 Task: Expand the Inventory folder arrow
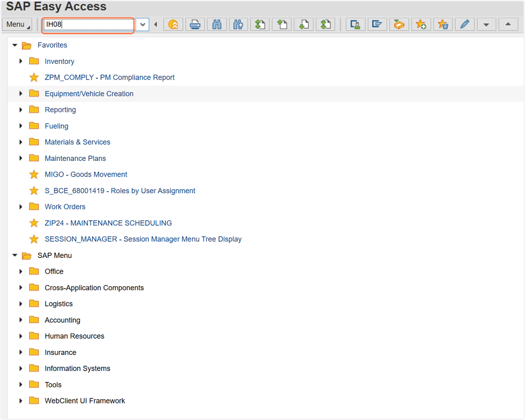click(x=21, y=61)
